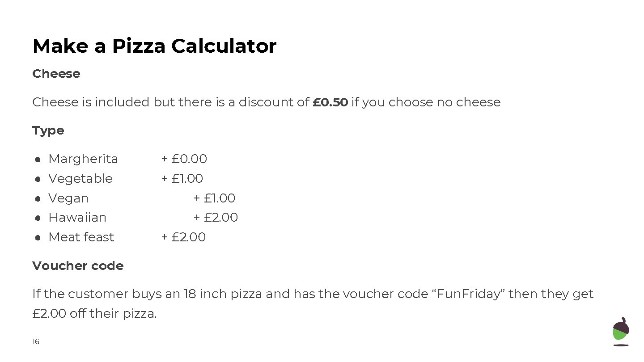The width and height of the screenshot is (644, 362).
Task: Click the £2.00 off their pizza text
Action: [95, 314]
